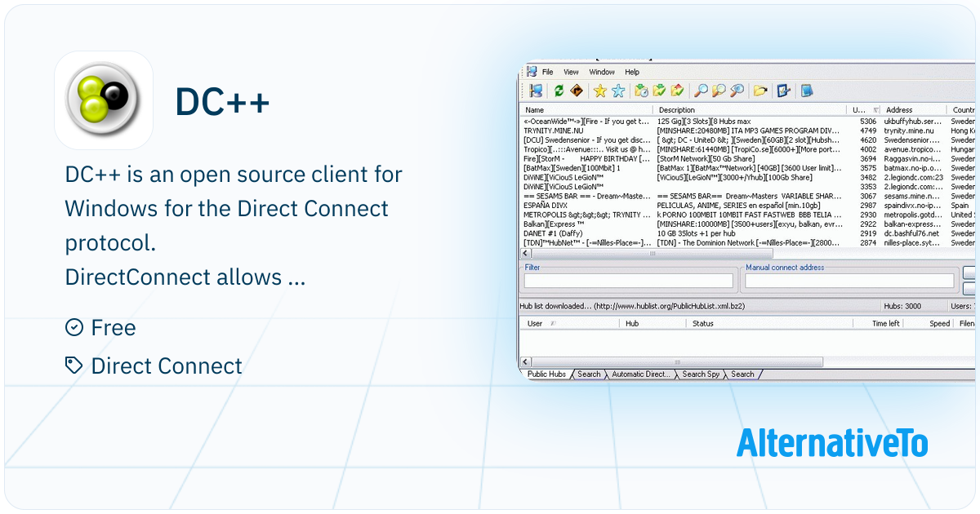Click the Hub column header in transfers
980x514 pixels.
(x=653, y=323)
